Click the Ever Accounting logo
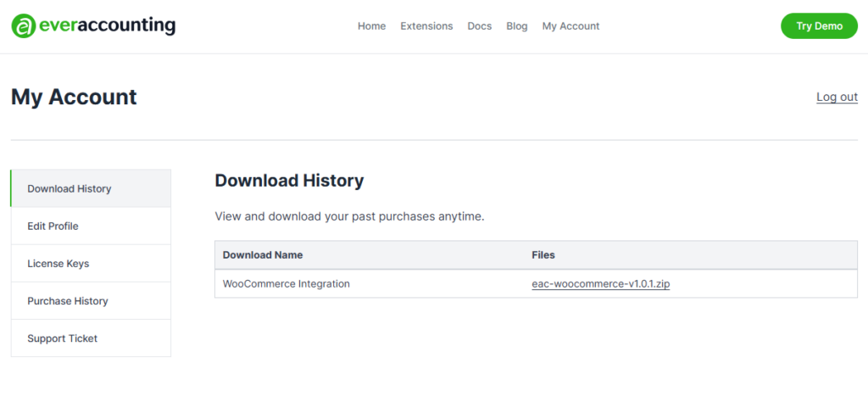The image size is (868, 419). pyautogui.click(x=93, y=26)
